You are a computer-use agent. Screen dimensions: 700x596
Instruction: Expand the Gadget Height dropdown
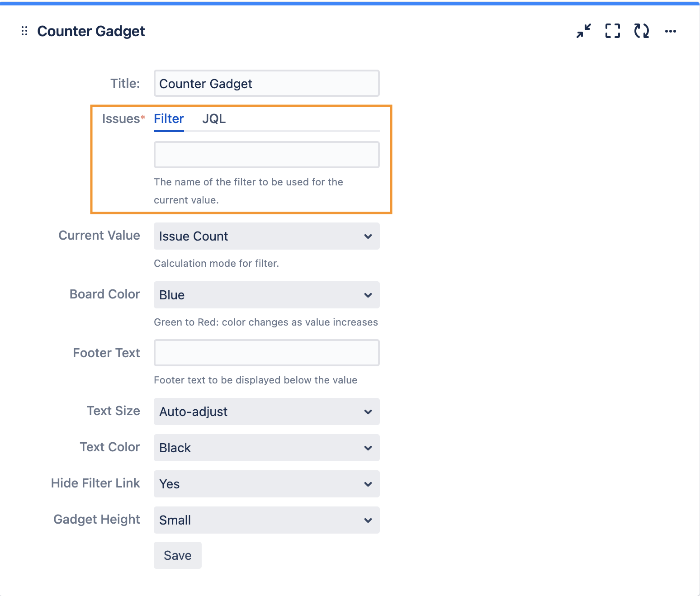click(266, 520)
